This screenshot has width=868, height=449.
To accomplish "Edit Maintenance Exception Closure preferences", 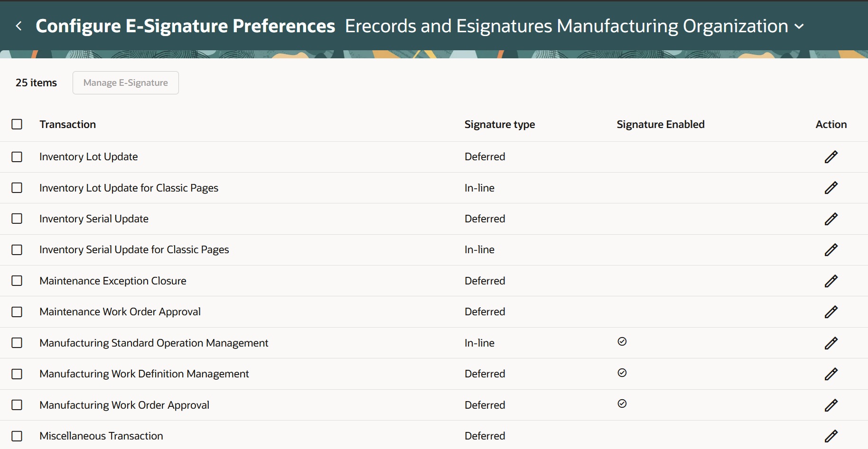I will [x=831, y=281].
